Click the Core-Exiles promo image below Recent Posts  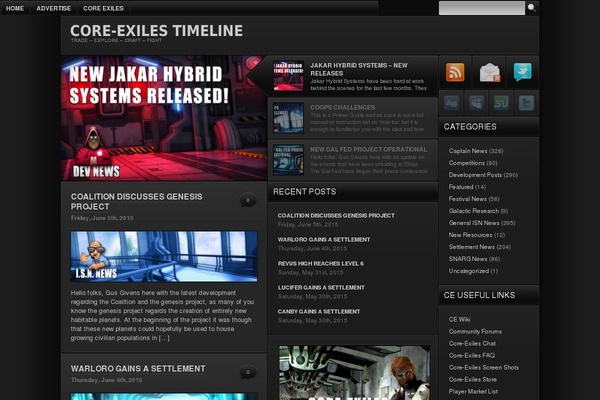[354, 373]
